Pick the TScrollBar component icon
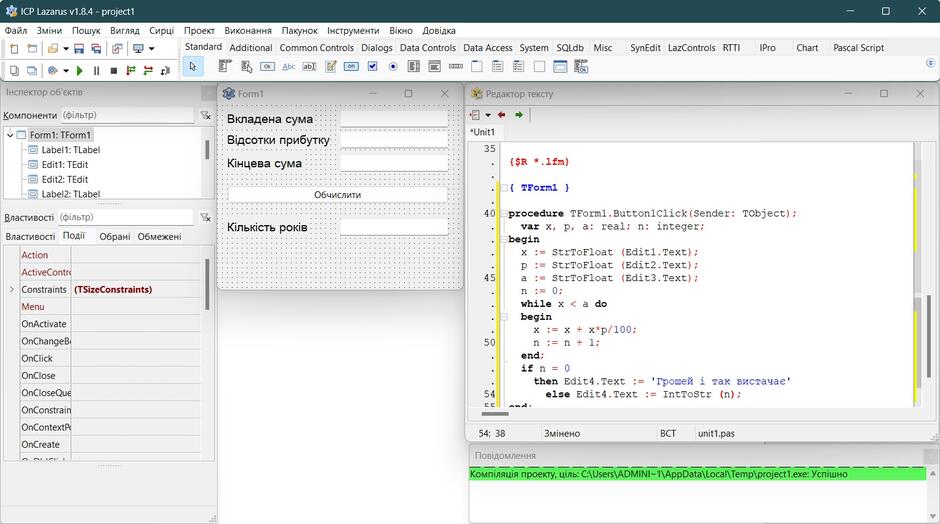This screenshot has width=940, height=524. pos(456,67)
